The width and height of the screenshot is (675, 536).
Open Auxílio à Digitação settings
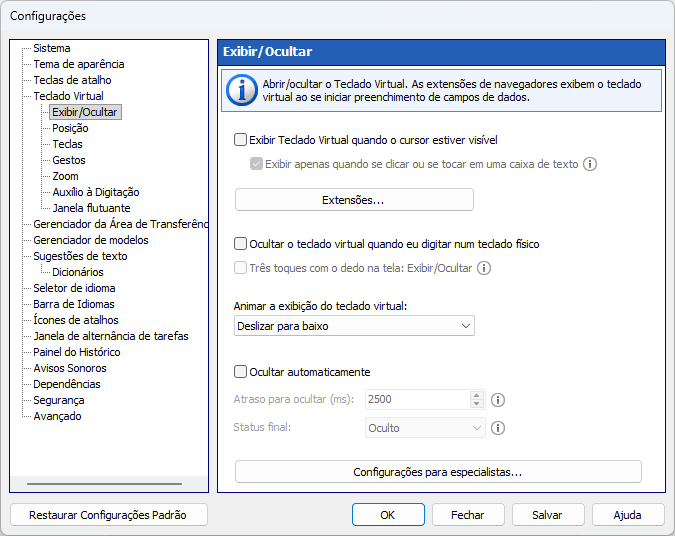pyautogui.click(x=96, y=192)
